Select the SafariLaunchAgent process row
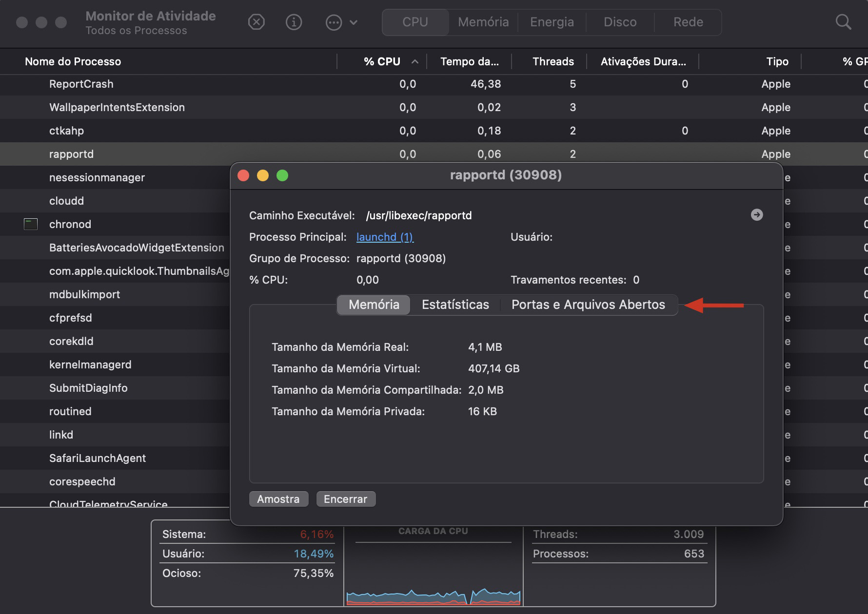 [x=98, y=458]
